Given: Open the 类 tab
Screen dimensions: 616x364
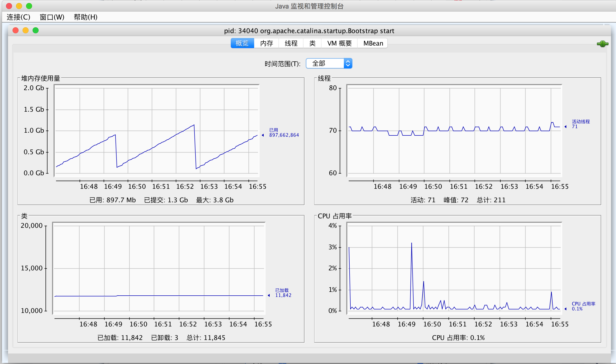Looking at the screenshot, I should pos(312,43).
